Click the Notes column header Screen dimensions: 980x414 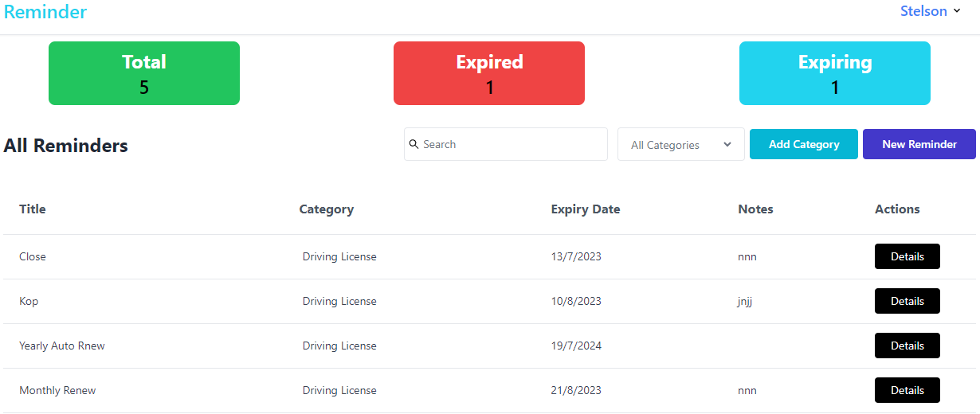click(755, 209)
